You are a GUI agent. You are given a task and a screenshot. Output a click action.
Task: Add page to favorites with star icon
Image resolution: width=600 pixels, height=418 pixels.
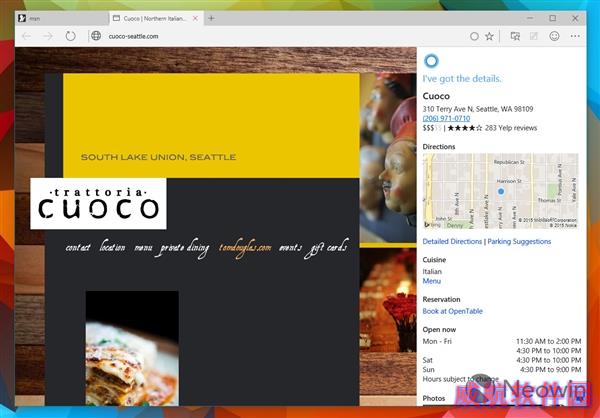(489, 36)
